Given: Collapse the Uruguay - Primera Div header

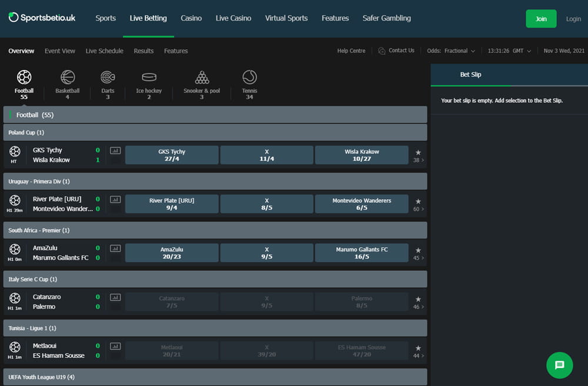Looking at the screenshot, I should click(215, 182).
